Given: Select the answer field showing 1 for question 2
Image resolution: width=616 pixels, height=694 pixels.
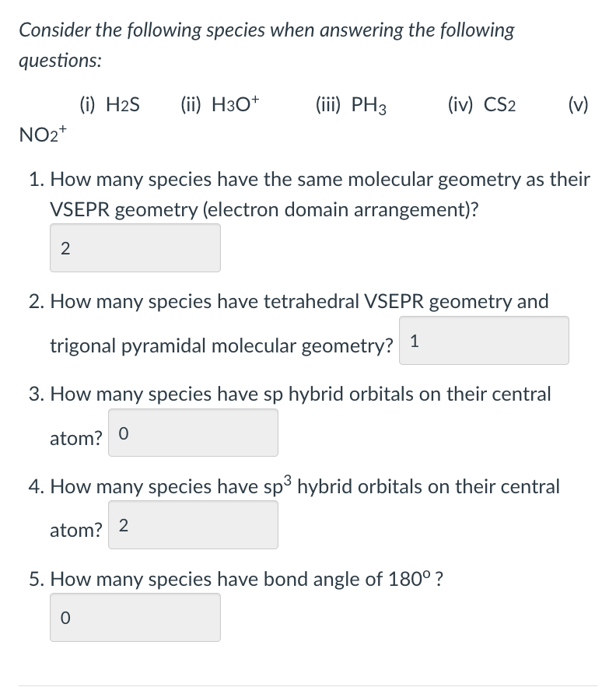Looking at the screenshot, I should pyautogui.click(x=484, y=340).
